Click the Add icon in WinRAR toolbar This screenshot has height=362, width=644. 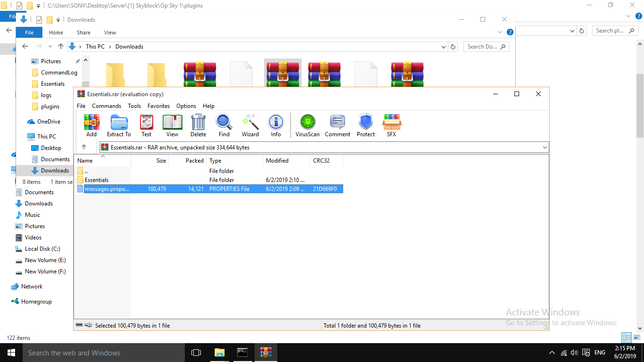[x=91, y=125]
